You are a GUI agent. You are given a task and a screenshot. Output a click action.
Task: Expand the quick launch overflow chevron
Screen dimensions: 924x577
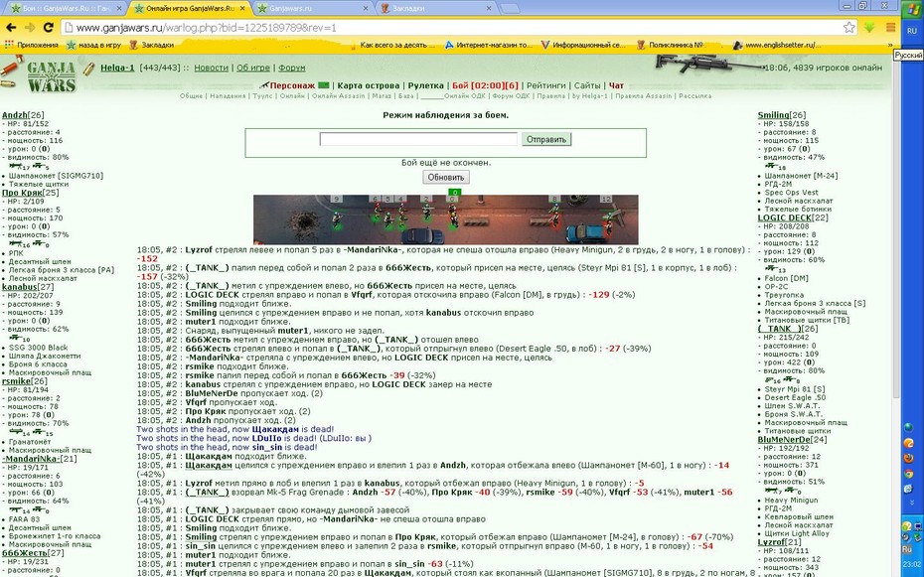pyautogui.click(x=912, y=502)
